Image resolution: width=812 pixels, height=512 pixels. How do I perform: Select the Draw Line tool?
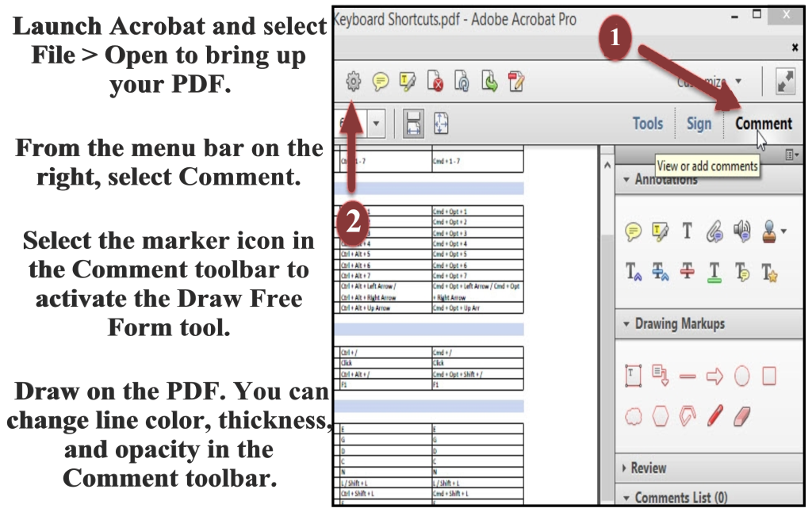(x=688, y=376)
